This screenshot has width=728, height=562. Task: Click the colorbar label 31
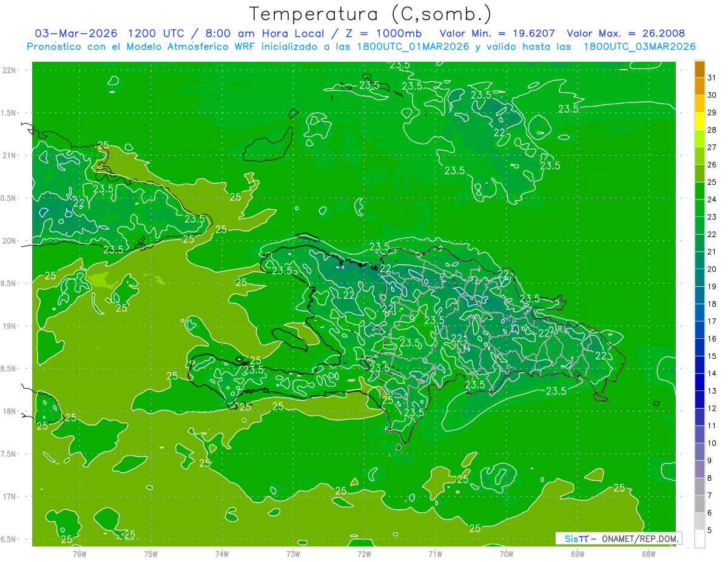[712, 78]
